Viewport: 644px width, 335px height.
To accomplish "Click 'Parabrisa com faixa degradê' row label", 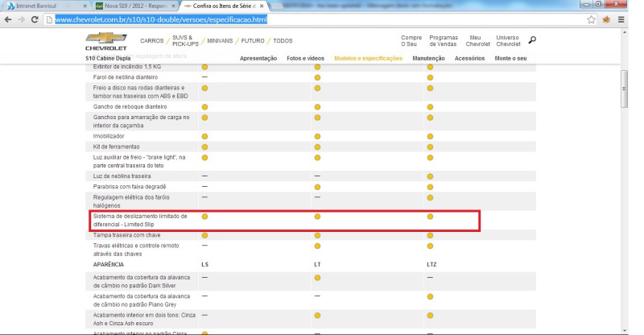I will 130,187.
